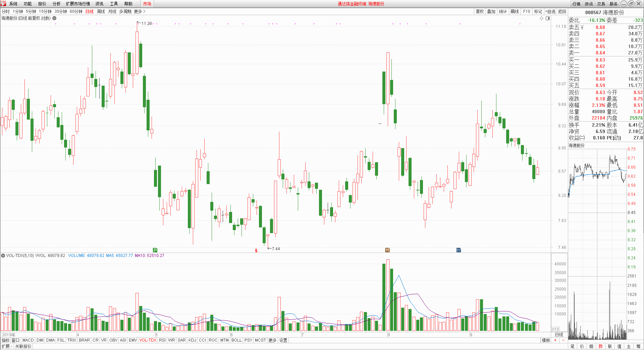Select the MACD indicator
644x350 pixels.
tap(28, 340)
